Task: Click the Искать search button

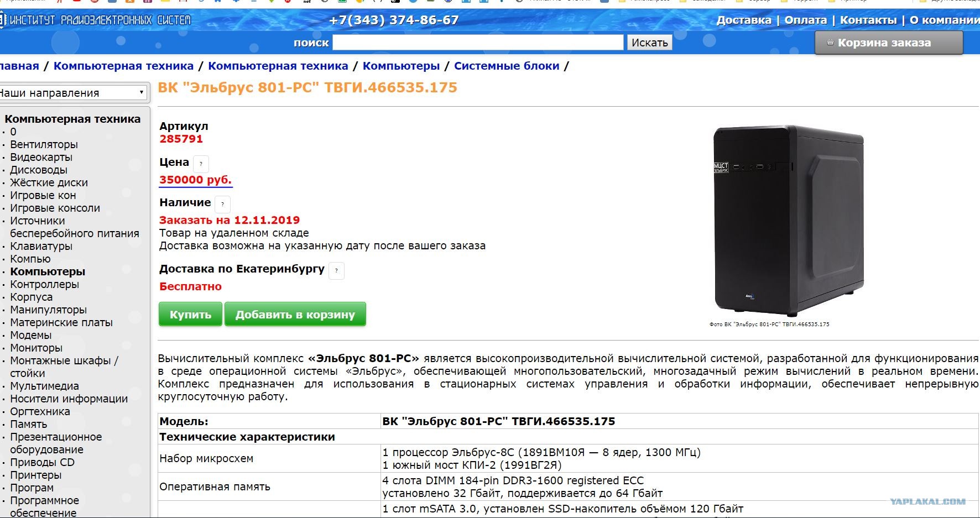Action: pyautogui.click(x=649, y=43)
